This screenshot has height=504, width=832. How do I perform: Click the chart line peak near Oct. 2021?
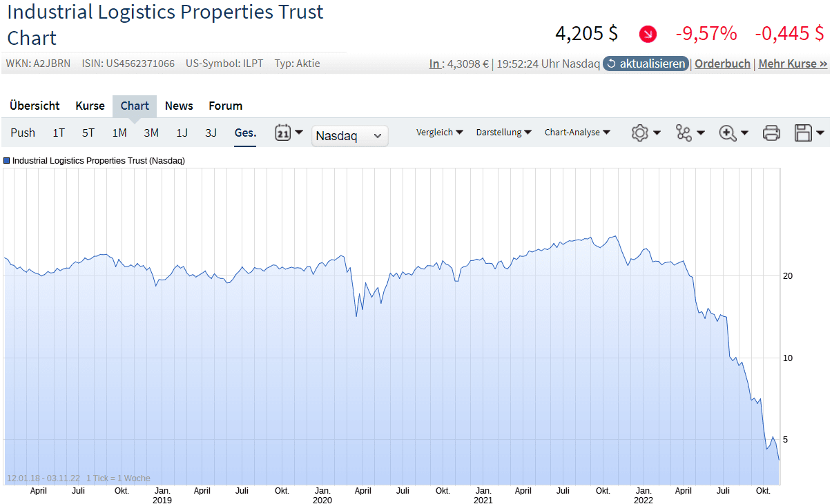pyautogui.click(x=614, y=236)
